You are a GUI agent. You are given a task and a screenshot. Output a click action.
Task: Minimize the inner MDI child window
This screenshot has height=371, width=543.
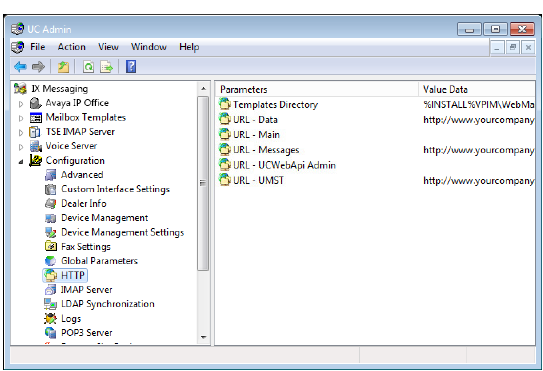(x=497, y=47)
